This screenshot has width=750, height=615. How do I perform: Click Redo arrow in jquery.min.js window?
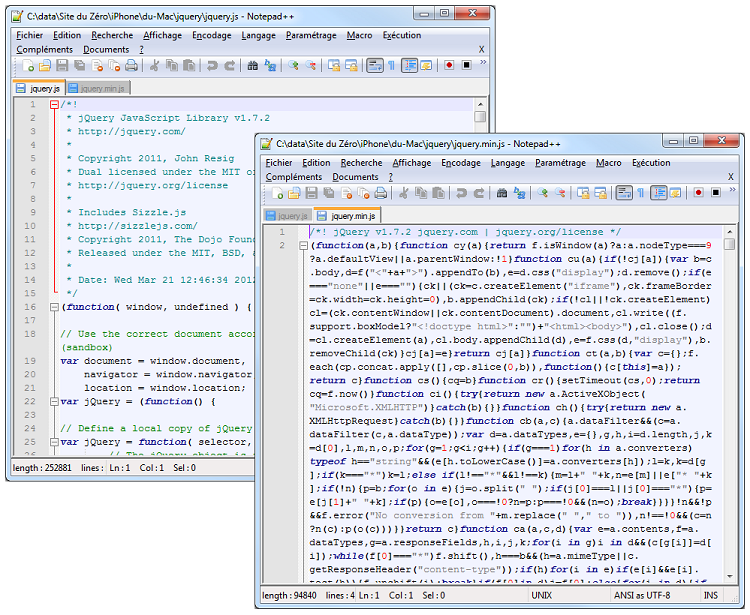tap(478, 193)
